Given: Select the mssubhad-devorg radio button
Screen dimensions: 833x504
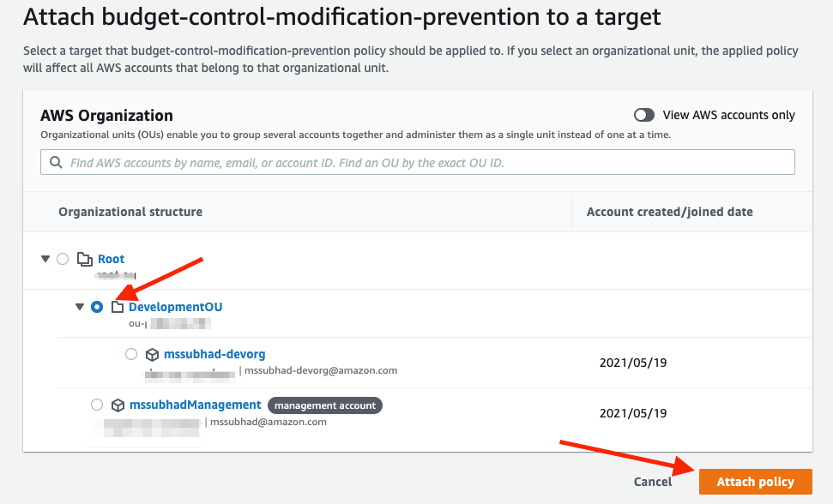Looking at the screenshot, I should pos(130,353).
